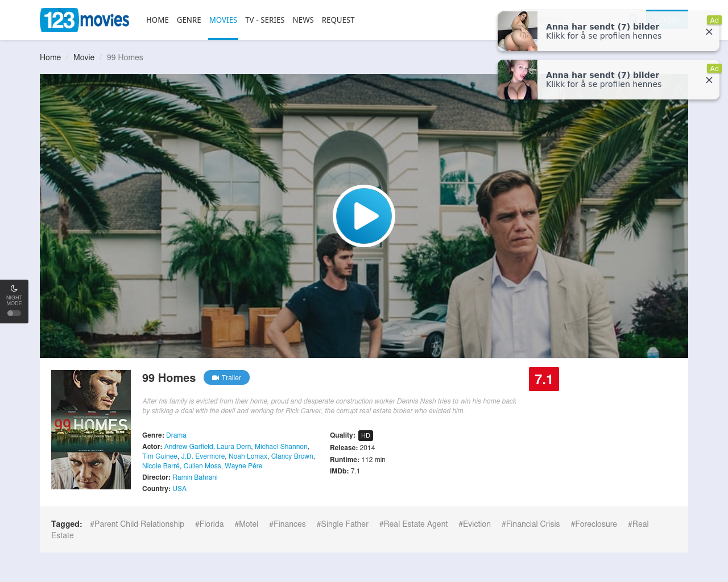Toggle the night mode switch

pos(14,313)
